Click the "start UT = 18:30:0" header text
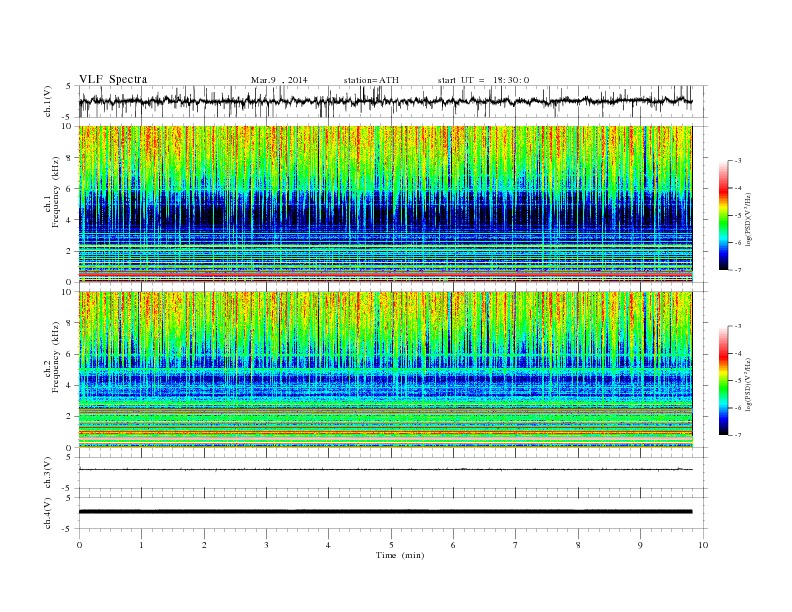The height and width of the screenshot is (612, 792). pyautogui.click(x=483, y=80)
